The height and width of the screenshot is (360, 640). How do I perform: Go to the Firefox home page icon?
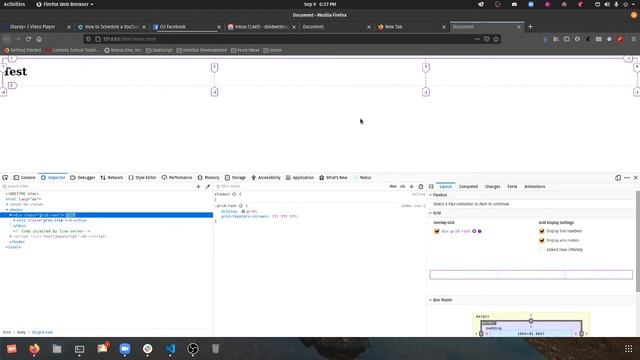(x=39, y=39)
